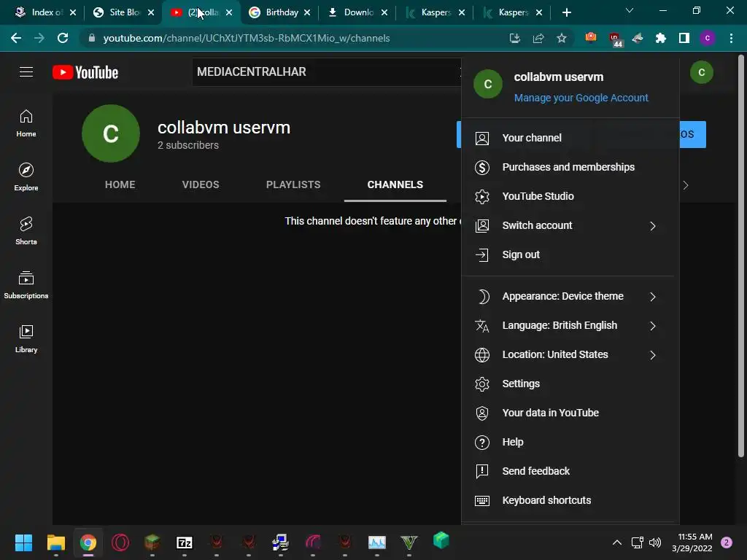Click the account avatar in YouTube header

tap(701, 72)
